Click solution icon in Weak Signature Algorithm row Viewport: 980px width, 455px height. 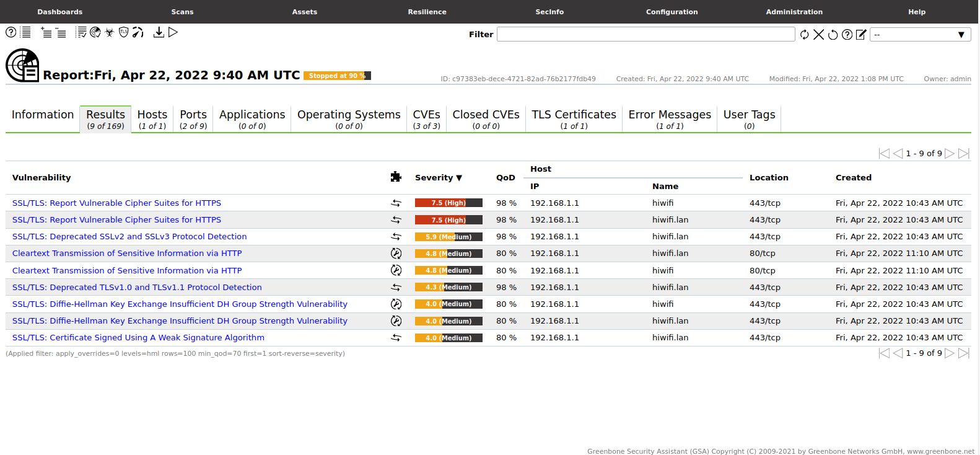click(396, 338)
